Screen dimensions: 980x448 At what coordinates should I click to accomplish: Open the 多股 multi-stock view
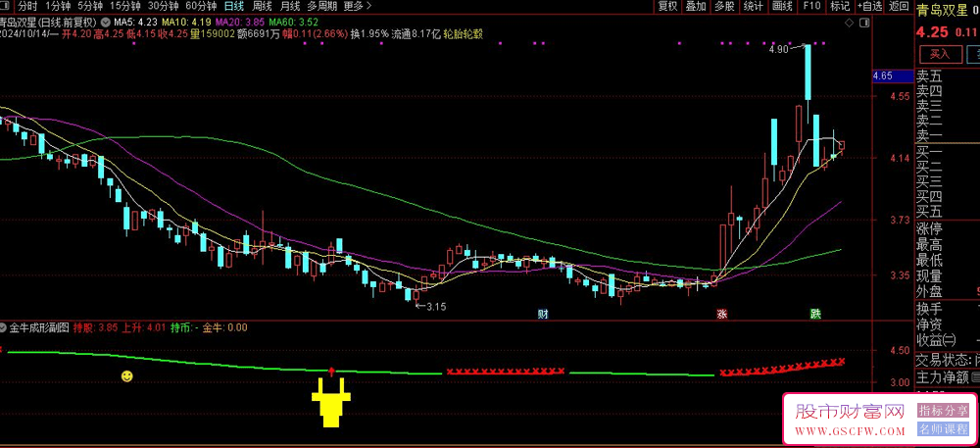tap(724, 6)
